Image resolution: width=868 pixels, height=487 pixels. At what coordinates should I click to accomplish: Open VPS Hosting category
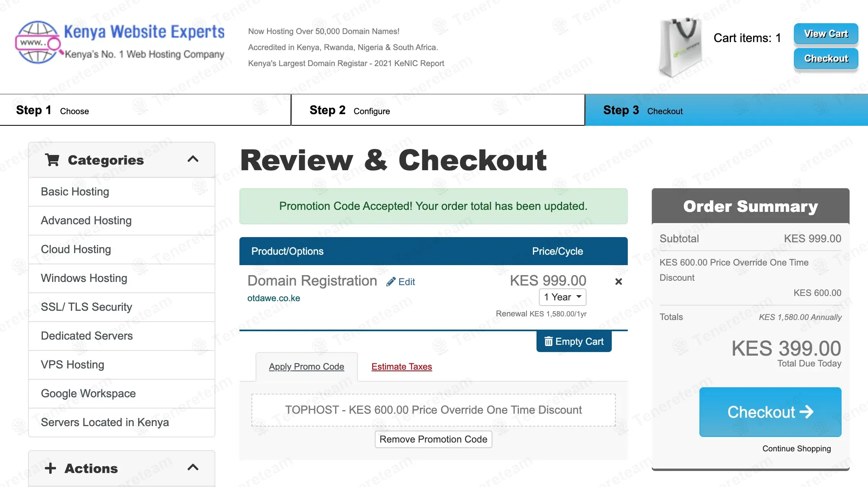122,365
